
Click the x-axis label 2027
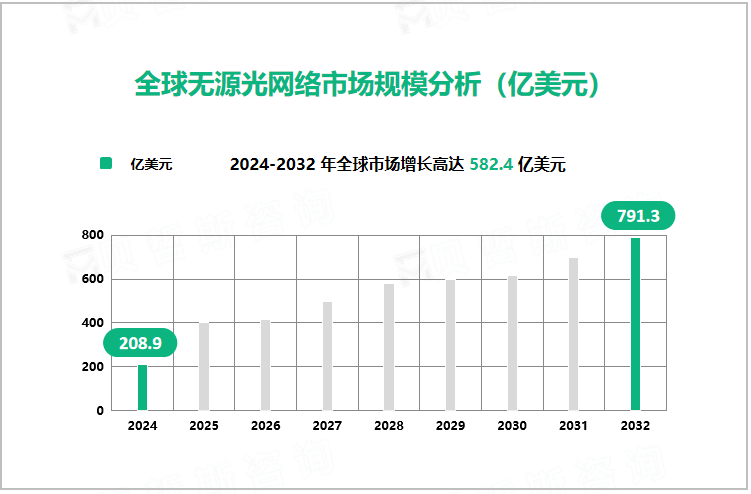[327, 425]
